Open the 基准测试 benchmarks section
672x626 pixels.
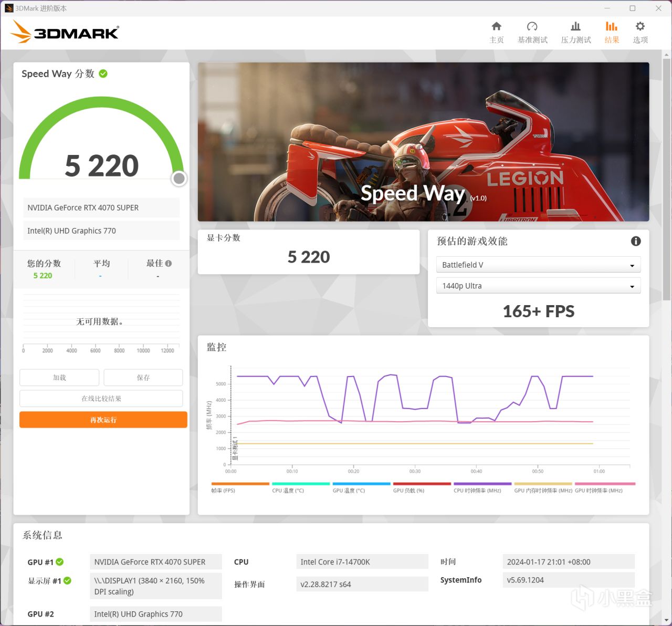(532, 33)
